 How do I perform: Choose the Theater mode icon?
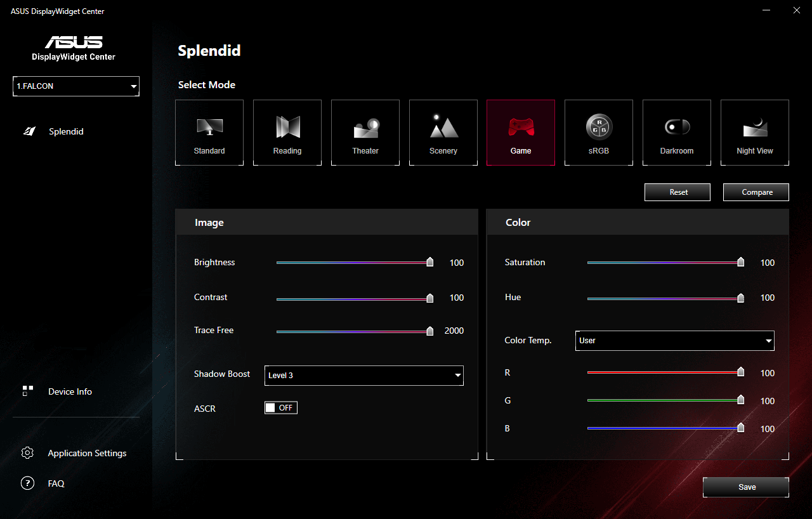365,132
